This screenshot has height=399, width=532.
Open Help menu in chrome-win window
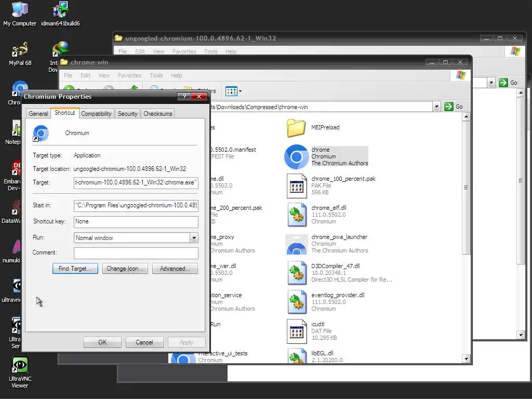[x=177, y=75]
